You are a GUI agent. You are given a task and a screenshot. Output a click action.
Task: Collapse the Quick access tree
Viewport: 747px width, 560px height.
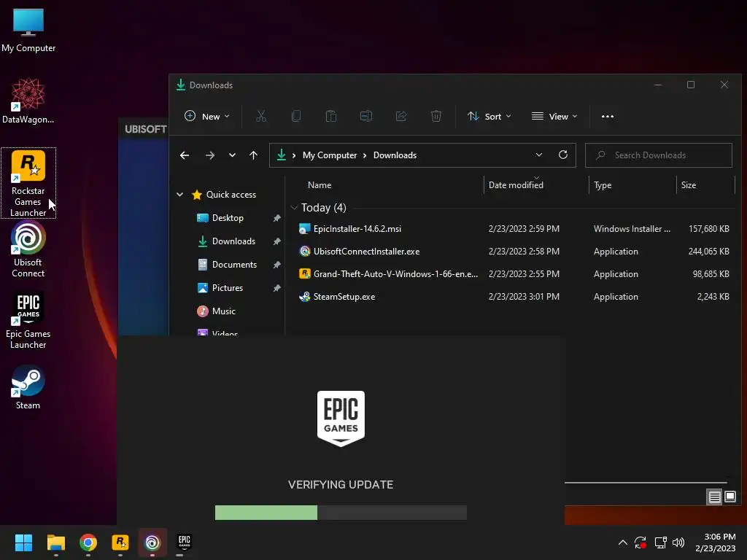pyautogui.click(x=179, y=194)
